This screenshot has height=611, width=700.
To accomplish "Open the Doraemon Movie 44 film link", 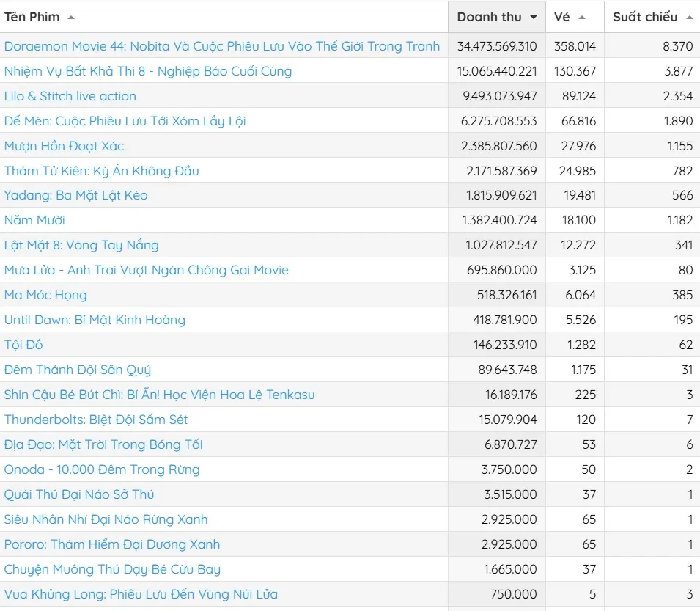I will tap(222, 46).
